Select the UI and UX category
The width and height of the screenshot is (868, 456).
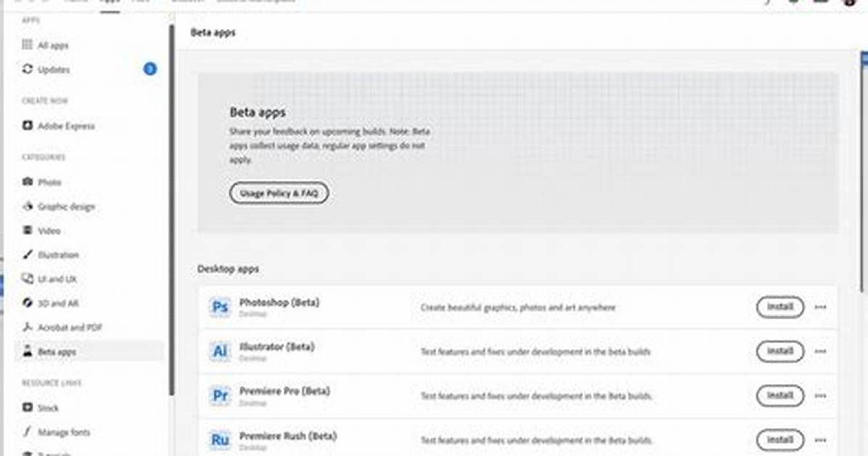(49, 279)
